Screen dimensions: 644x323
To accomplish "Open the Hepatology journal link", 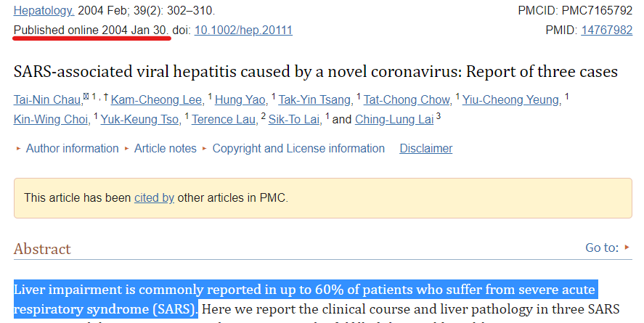I will tap(44, 11).
